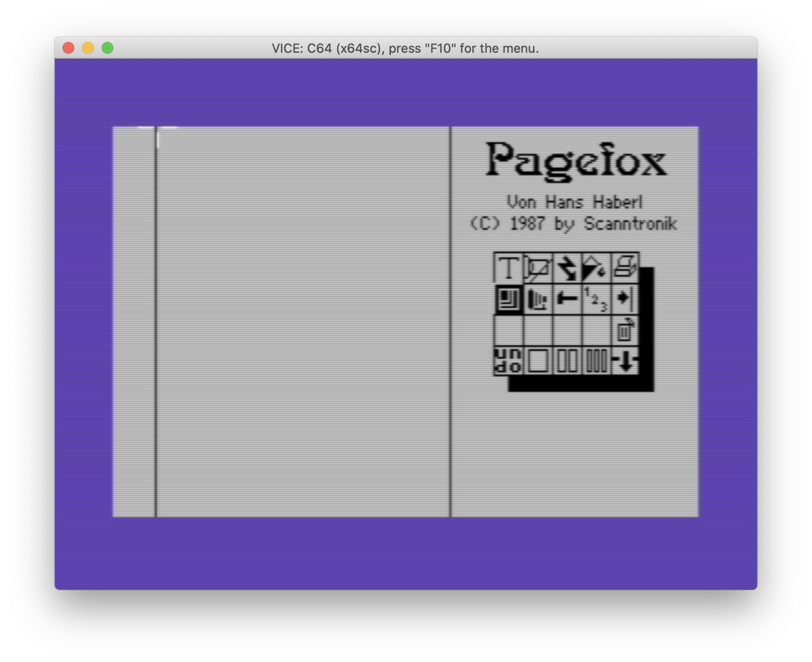Click '(C) 1987 by Scanntronik' text
Image resolution: width=812 pixels, height=662 pixels.
[574, 224]
